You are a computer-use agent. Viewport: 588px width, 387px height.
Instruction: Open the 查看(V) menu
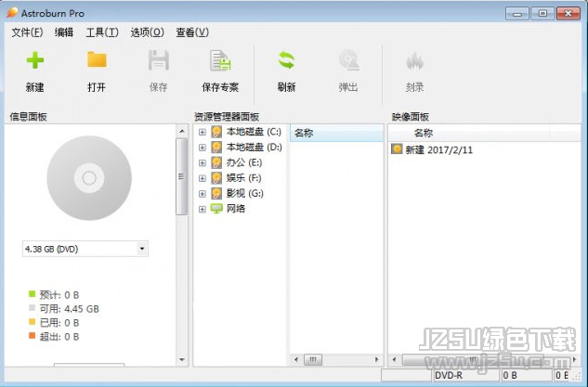(x=192, y=32)
